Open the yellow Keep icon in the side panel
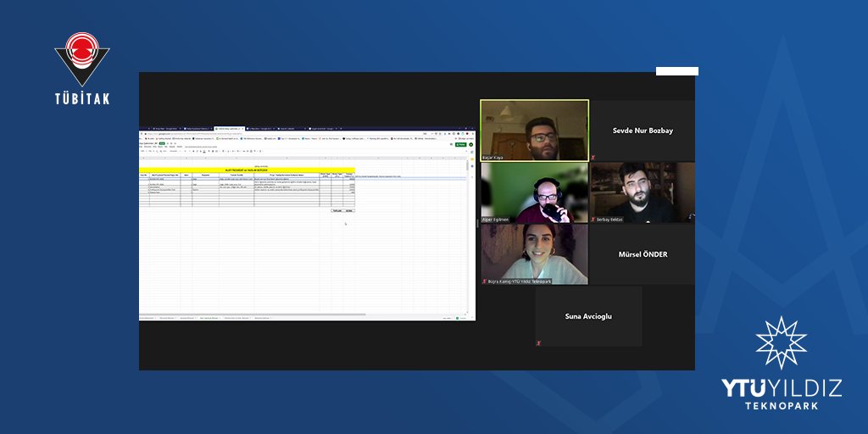The height and width of the screenshot is (434, 868). coord(472,159)
